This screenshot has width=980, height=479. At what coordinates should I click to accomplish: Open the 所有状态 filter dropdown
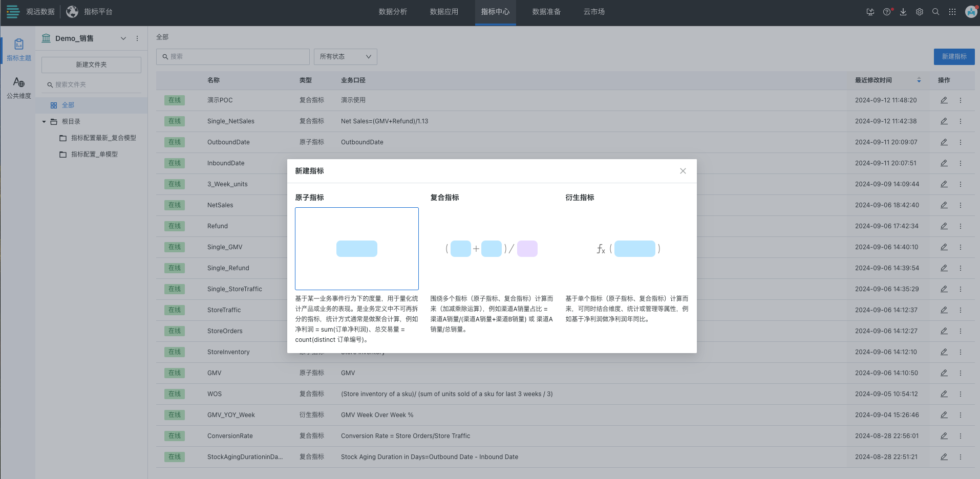click(x=345, y=56)
